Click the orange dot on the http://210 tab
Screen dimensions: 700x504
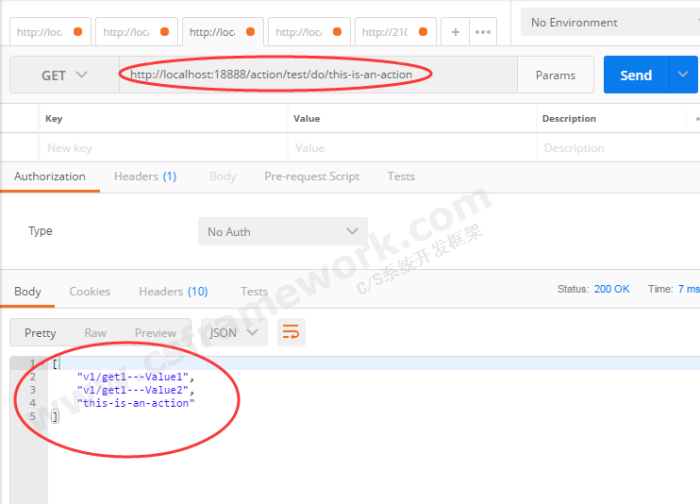coord(423,32)
